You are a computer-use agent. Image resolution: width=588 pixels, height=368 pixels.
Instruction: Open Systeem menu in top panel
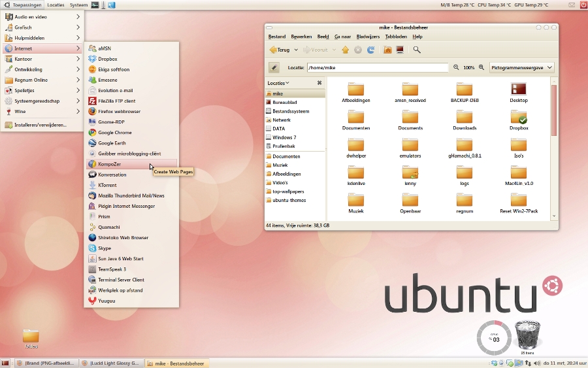[79, 5]
